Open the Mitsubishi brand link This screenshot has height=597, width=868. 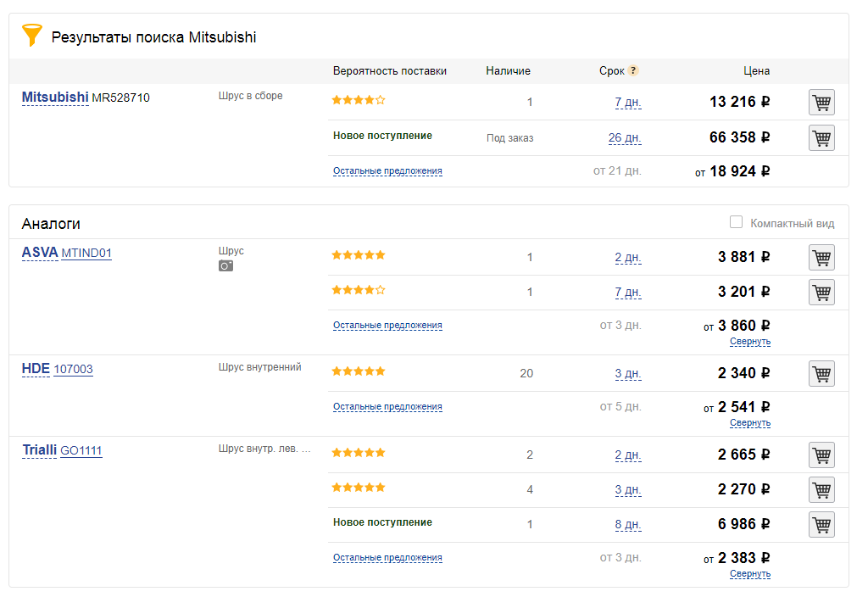click(55, 98)
